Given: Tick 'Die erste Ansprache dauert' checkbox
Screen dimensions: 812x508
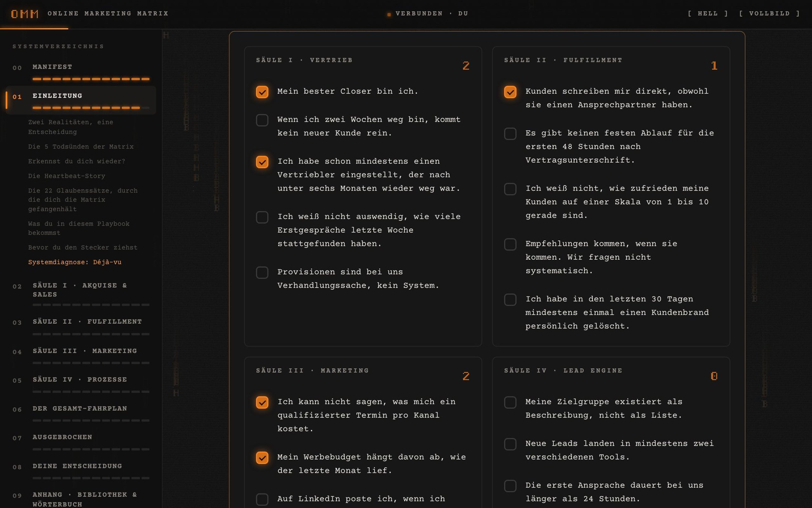Looking at the screenshot, I should 510,486.
